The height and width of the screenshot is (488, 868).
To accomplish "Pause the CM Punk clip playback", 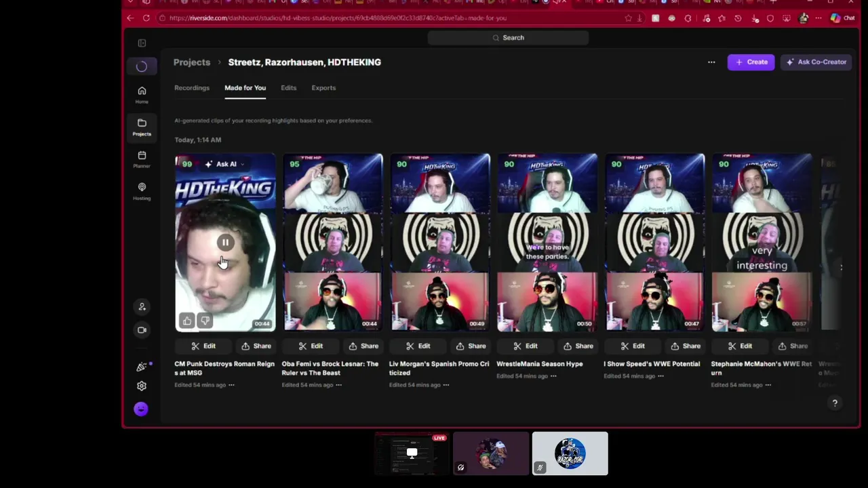I will pyautogui.click(x=225, y=243).
